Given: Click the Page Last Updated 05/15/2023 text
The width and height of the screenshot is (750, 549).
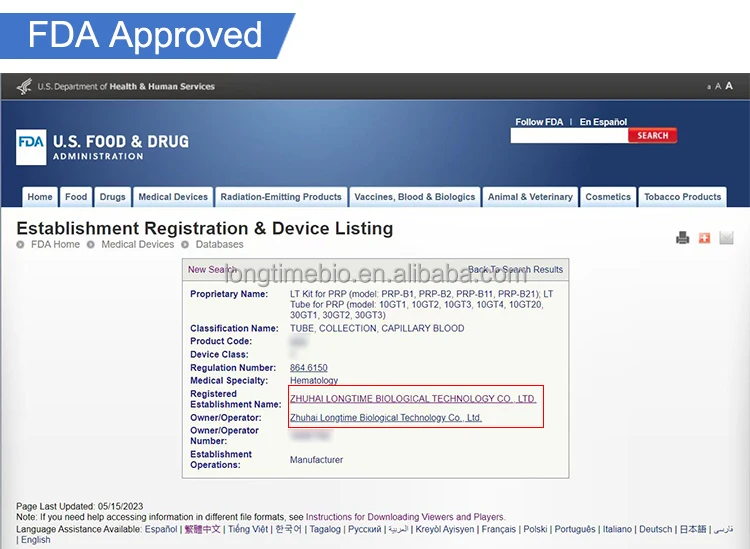Looking at the screenshot, I should pos(79,506).
